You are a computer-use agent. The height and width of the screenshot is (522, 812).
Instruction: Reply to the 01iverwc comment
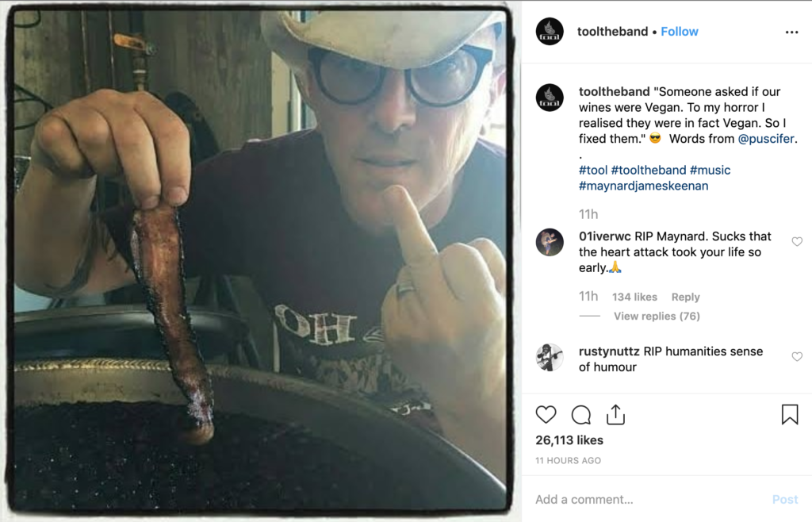686,297
